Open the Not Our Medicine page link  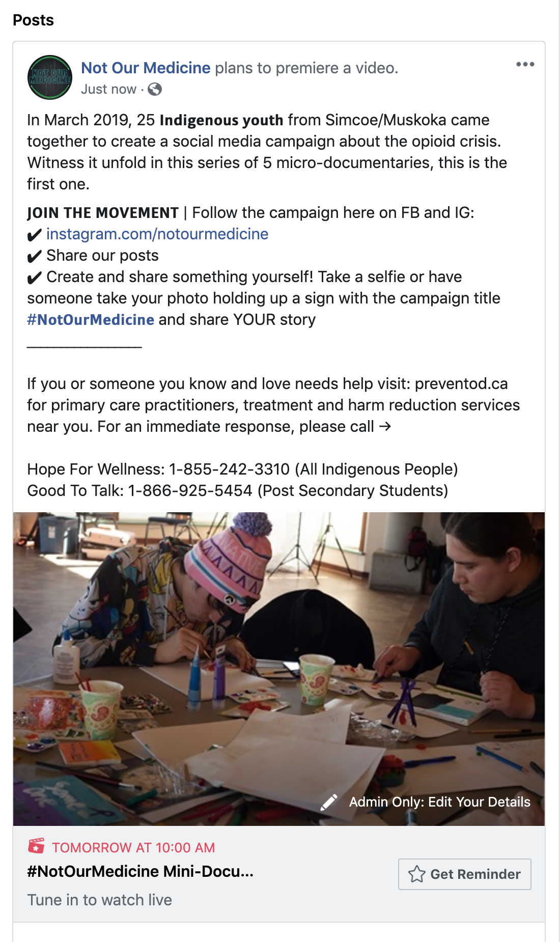(x=146, y=68)
